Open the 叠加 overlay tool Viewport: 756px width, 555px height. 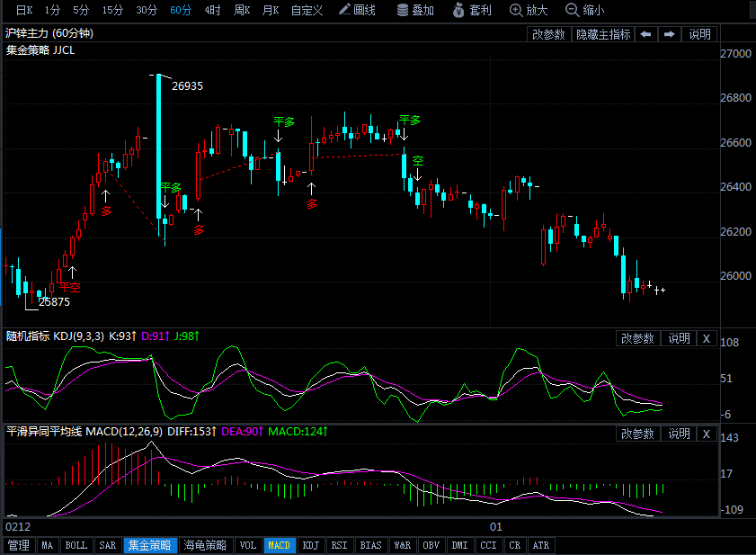414,11
